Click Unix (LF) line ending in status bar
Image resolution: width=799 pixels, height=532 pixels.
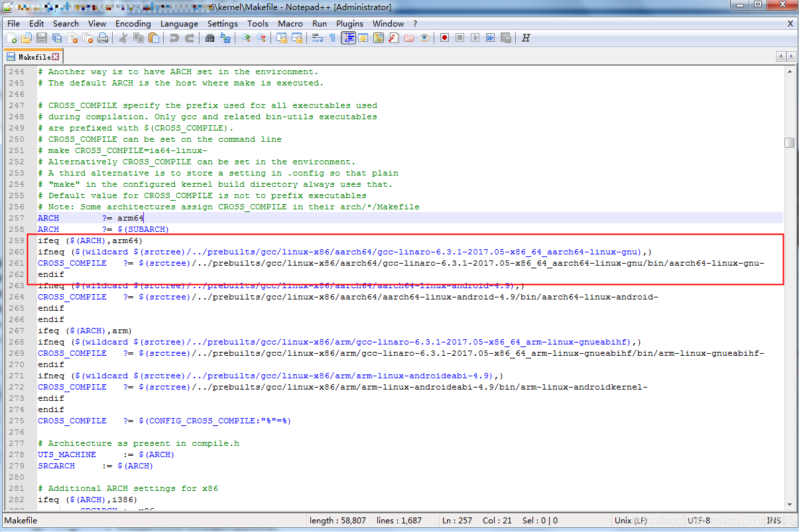point(630,520)
